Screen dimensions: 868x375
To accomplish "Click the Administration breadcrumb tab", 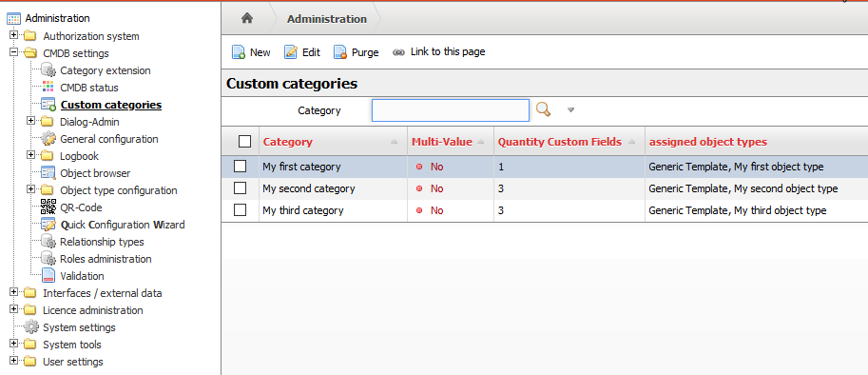I will [327, 19].
